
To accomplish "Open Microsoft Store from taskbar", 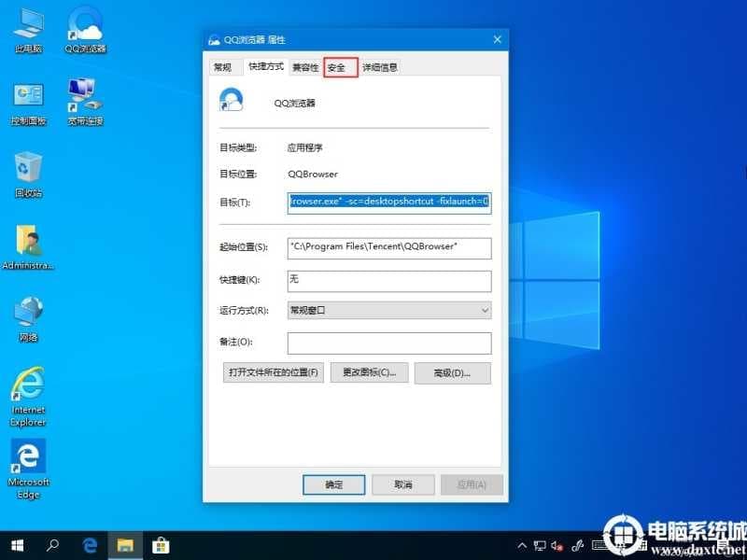I will click(161, 546).
